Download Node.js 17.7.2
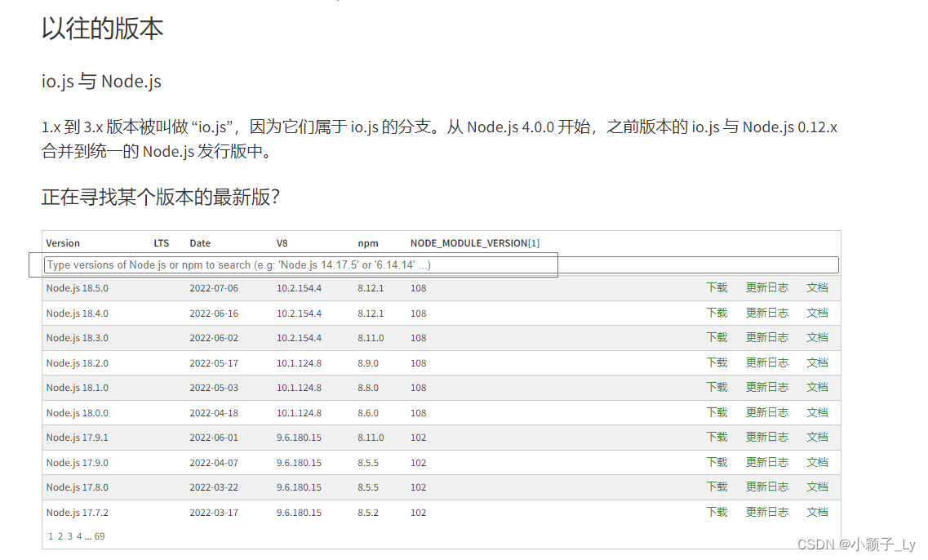The height and width of the screenshot is (560, 928). pyautogui.click(x=717, y=512)
